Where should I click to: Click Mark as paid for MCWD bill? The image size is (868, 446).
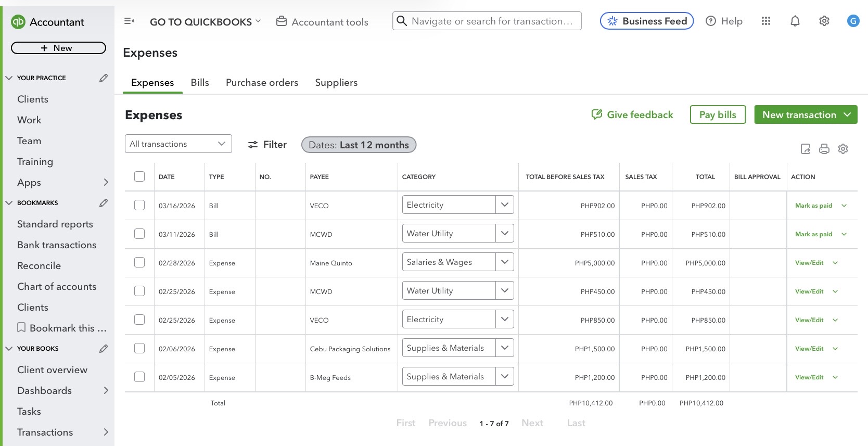[x=813, y=234]
